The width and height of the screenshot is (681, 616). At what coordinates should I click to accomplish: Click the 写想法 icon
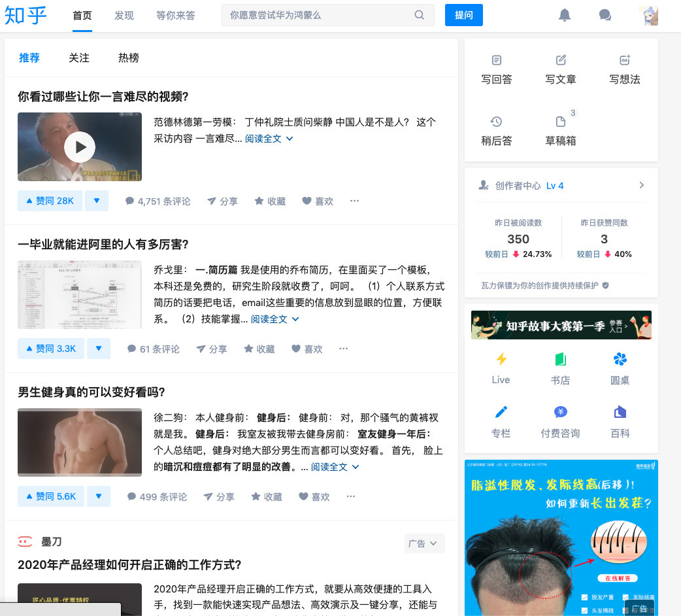pyautogui.click(x=625, y=60)
